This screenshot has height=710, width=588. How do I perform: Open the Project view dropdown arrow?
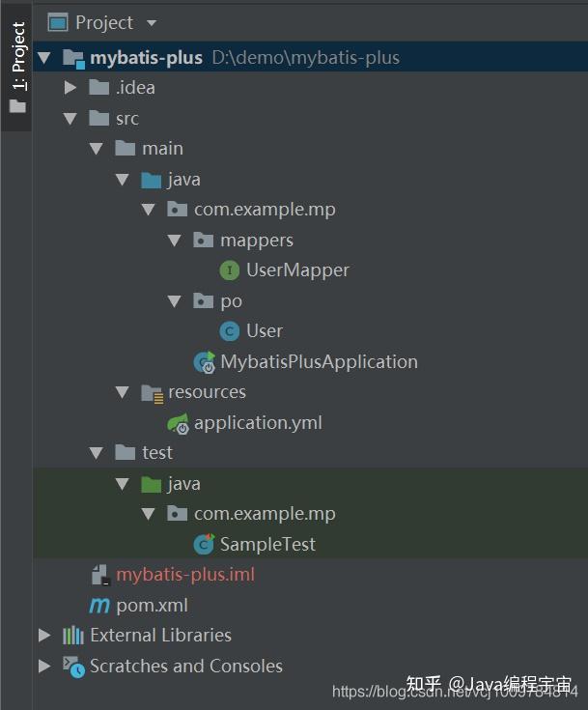click(152, 22)
